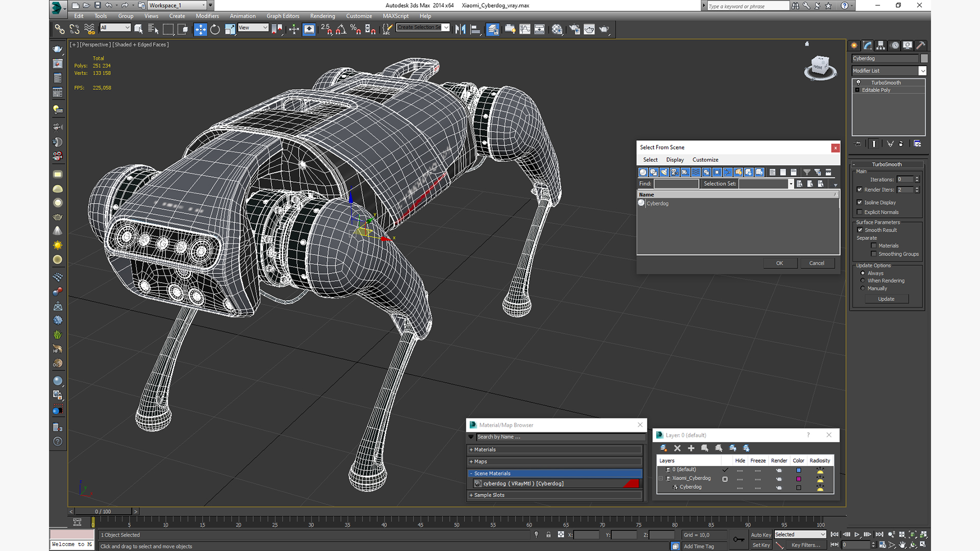This screenshot has height=551, width=980.
Task: Open the Hierarchy tab in command panel
Action: [x=881, y=45]
